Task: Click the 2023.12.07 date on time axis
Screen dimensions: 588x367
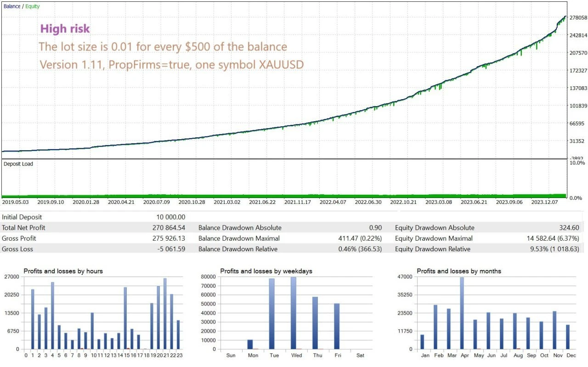Action: point(544,202)
